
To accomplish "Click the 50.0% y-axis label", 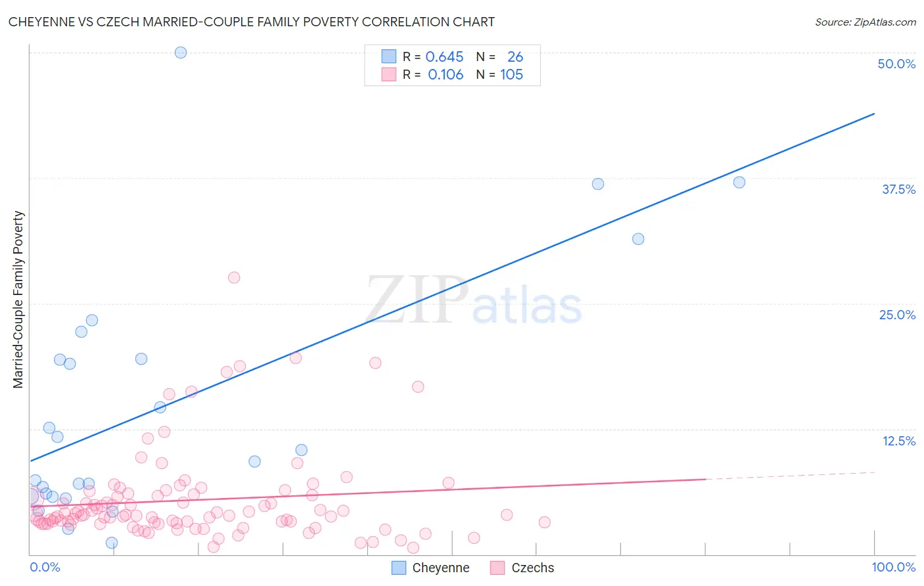I will 896,64.
